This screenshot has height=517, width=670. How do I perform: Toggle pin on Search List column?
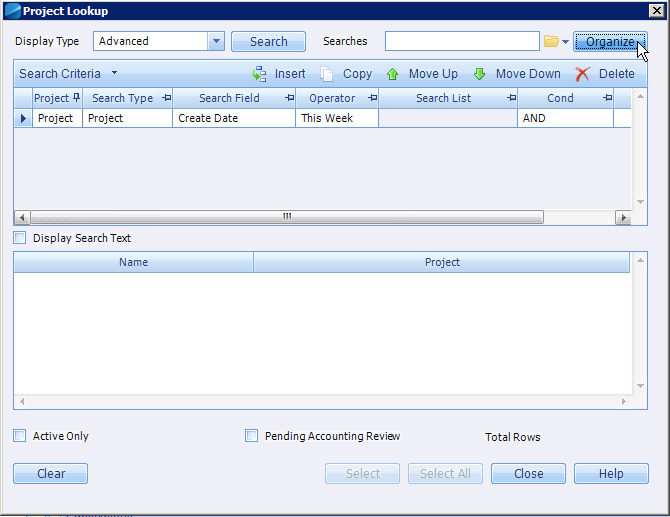511,98
